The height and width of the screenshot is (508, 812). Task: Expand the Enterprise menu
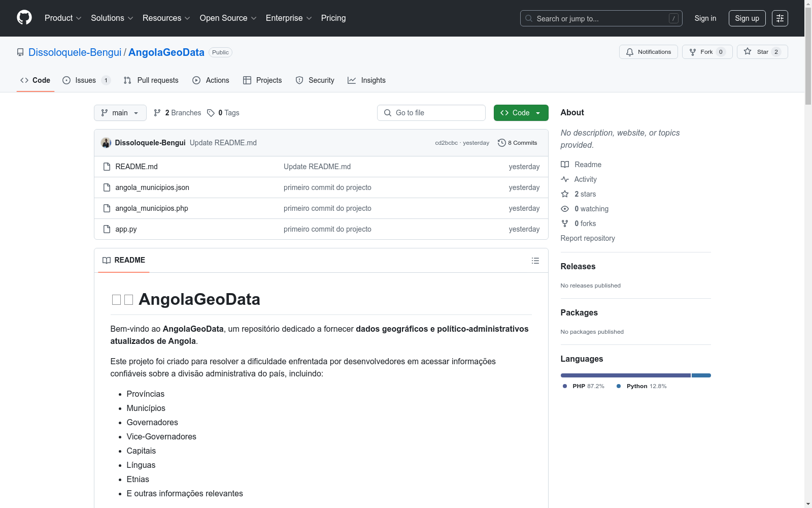tap(289, 18)
